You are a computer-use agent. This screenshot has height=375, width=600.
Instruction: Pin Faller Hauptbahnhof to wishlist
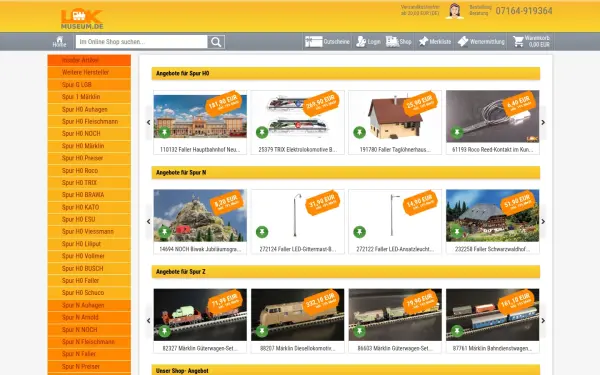pyautogui.click(x=165, y=132)
